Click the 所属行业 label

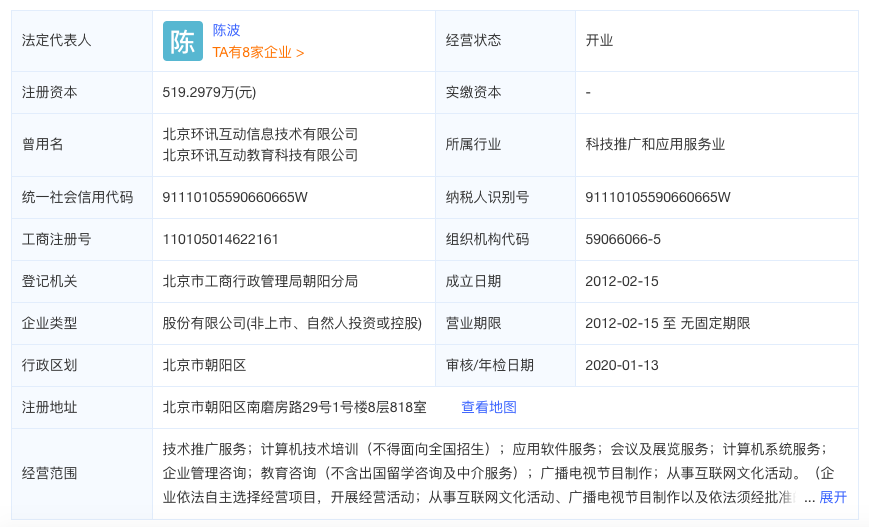click(x=473, y=145)
